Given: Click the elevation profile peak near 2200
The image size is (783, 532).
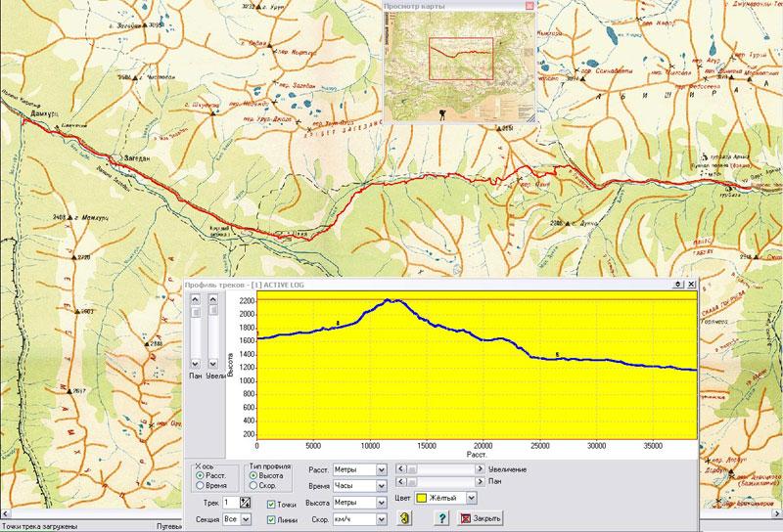Looking at the screenshot, I should [x=388, y=300].
